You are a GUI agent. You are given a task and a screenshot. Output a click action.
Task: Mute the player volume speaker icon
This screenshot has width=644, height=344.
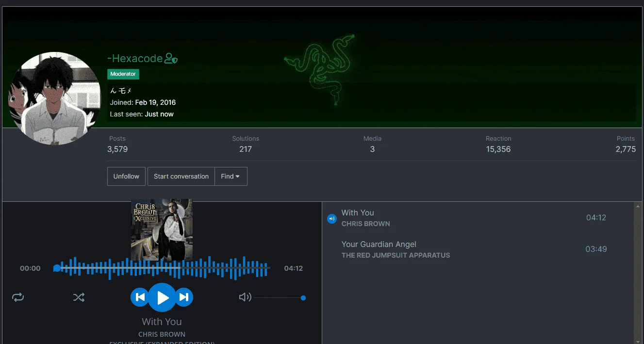tap(245, 297)
